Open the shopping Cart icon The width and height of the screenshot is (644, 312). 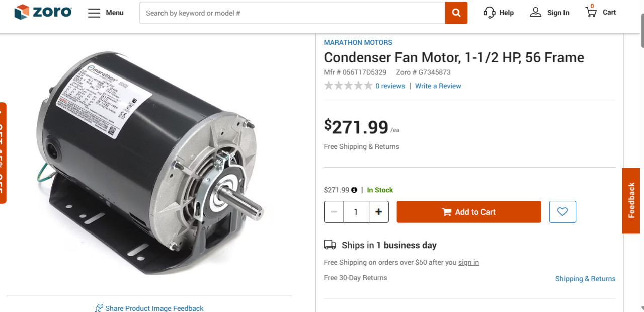(591, 12)
